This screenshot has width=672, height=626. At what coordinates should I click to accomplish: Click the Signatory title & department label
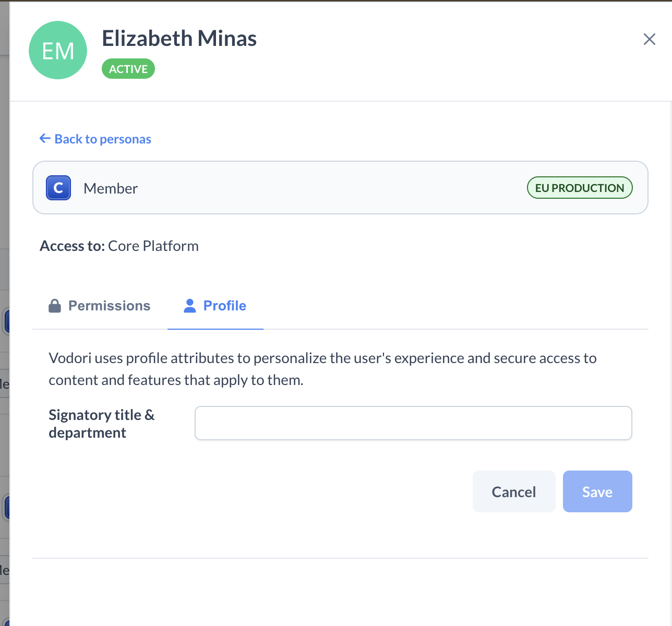102,424
